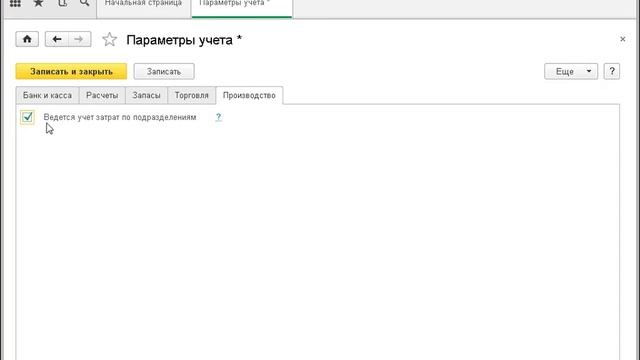Viewport: 640px width, 360px height.
Task: Click Записать и закрыть button
Action: (x=71, y=71)
